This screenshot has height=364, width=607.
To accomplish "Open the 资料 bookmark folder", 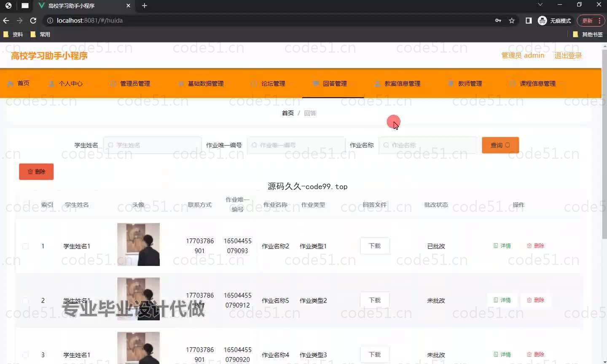I will [13, 34].
